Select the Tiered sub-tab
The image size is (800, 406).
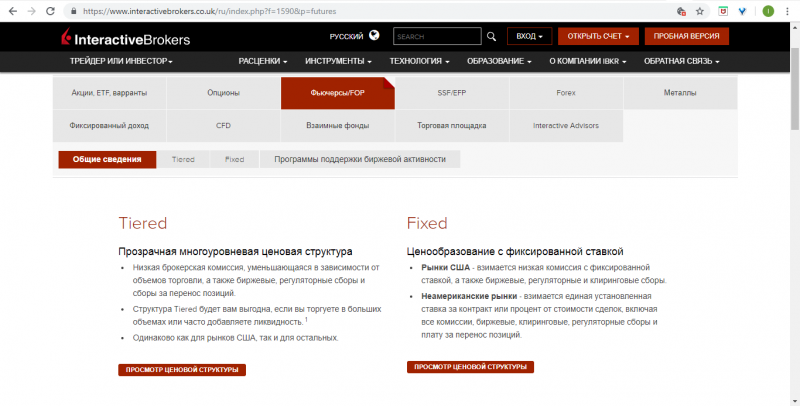click(x=183, y=159)
